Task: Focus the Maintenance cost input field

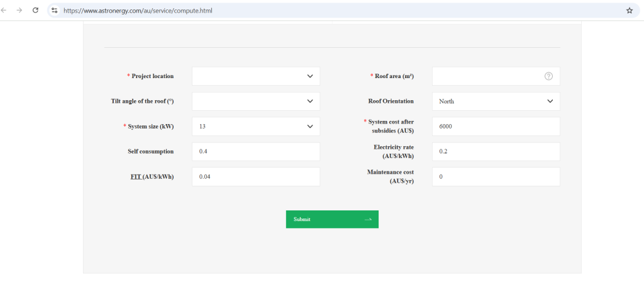Action: (x=496, y=177)
